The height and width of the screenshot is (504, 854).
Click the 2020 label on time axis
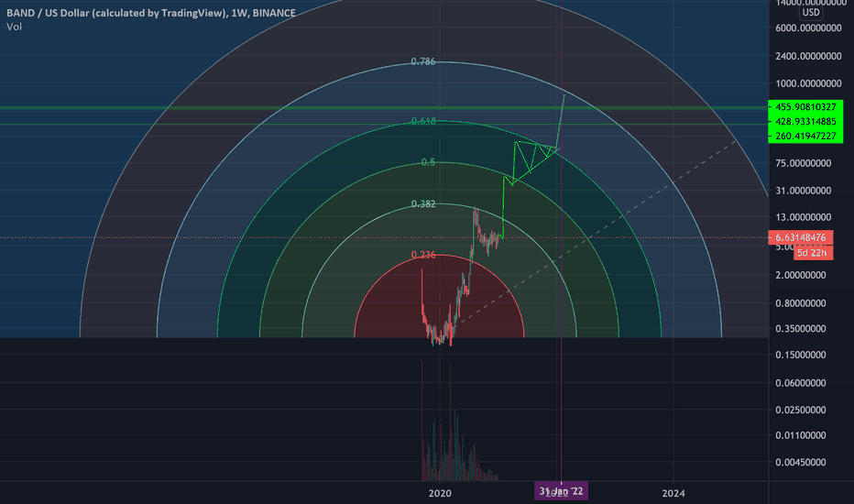point(440,494)
